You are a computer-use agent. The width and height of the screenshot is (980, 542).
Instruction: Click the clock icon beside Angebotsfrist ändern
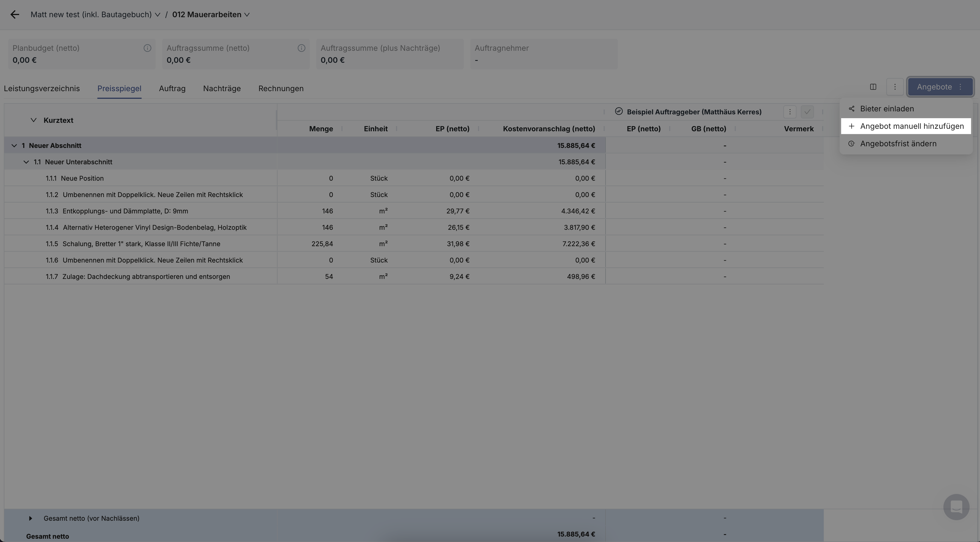coord(851,143)
